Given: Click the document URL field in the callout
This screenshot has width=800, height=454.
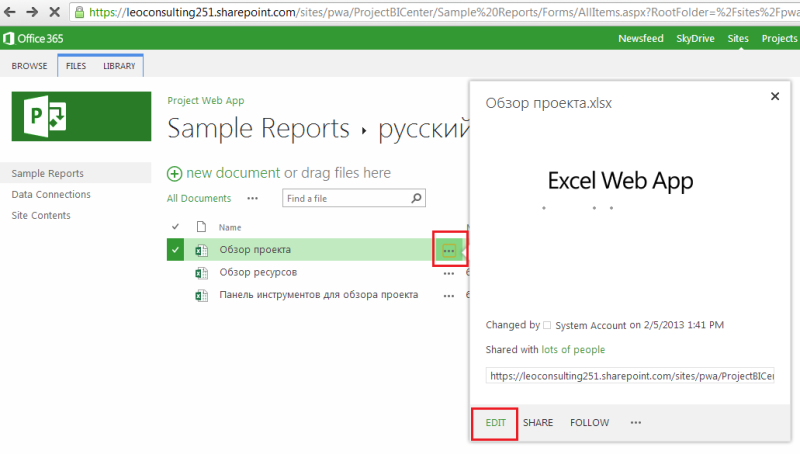Looking at the screenshot, I should click(630, 376).
